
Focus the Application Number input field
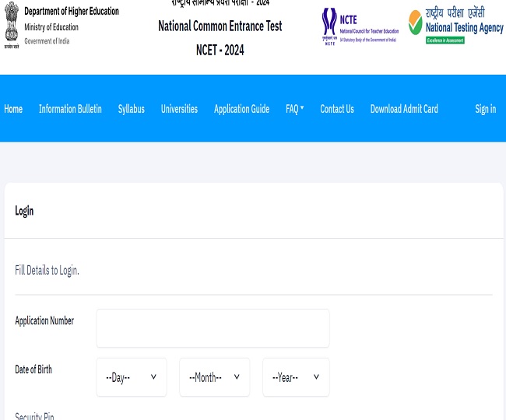pos(213,328)
